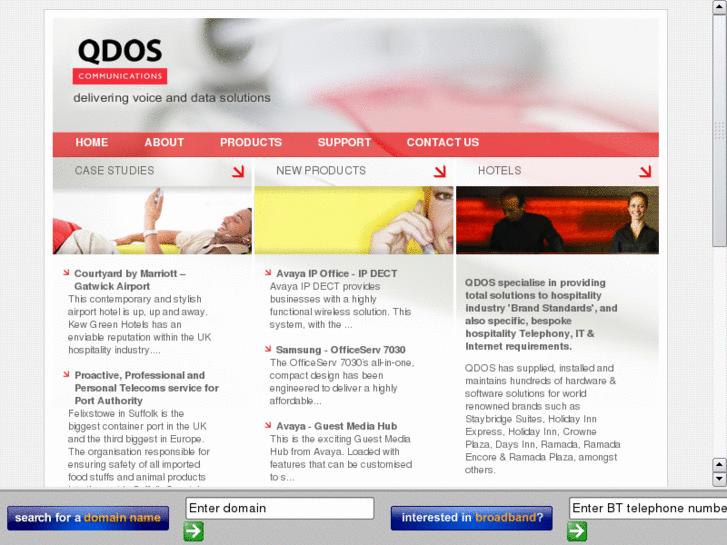Image resolution: width=727 pixels, height=545 pixels.
Task: Click the scroll down arrow at scrollbar bottom
Action: 720,479
